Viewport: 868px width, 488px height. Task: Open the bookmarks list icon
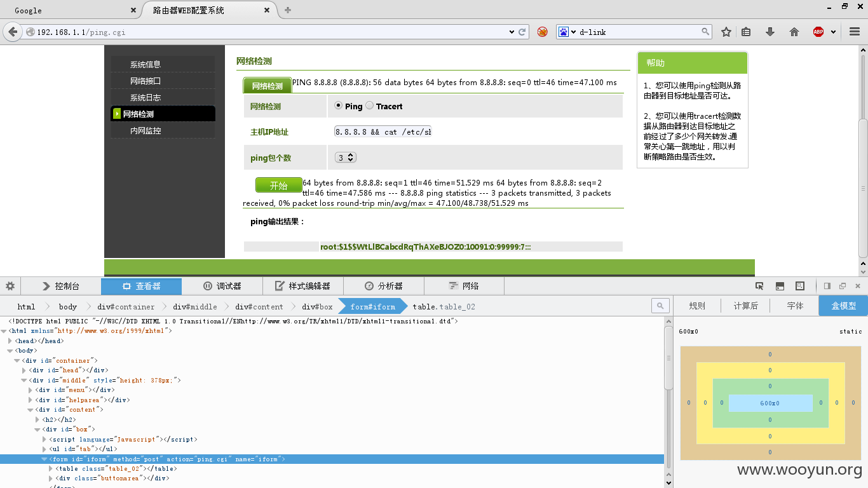pyautogui.click(x=747, y=32)
